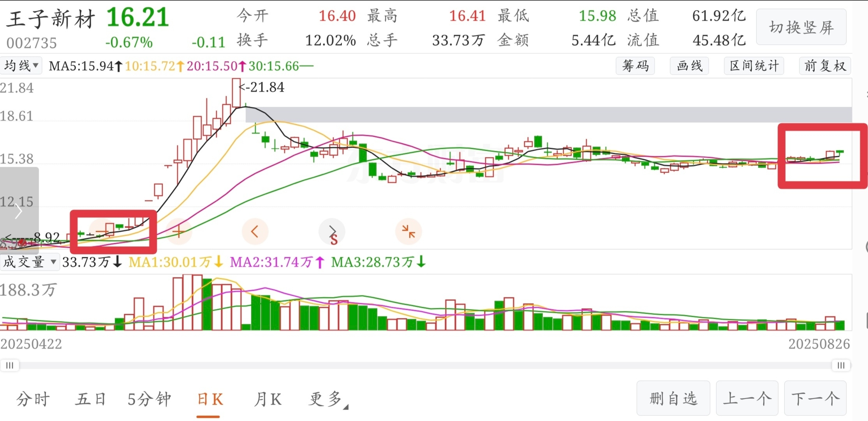The width and height of the screenshot is (868, 421).
Task: Open the 均线 indicator dropdown
Action: [x=21, y=65]
